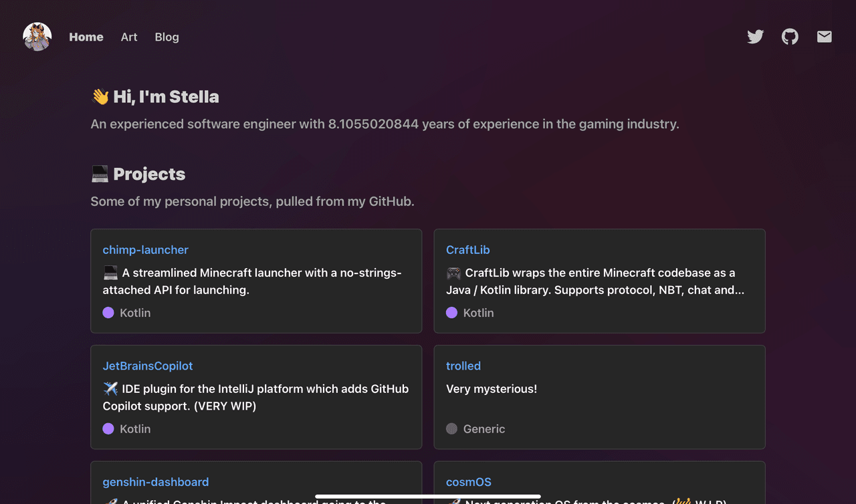Screen dimensions: 856x504
Task: Open the JetBrainsCopilot project link
Action: point(148,366)
